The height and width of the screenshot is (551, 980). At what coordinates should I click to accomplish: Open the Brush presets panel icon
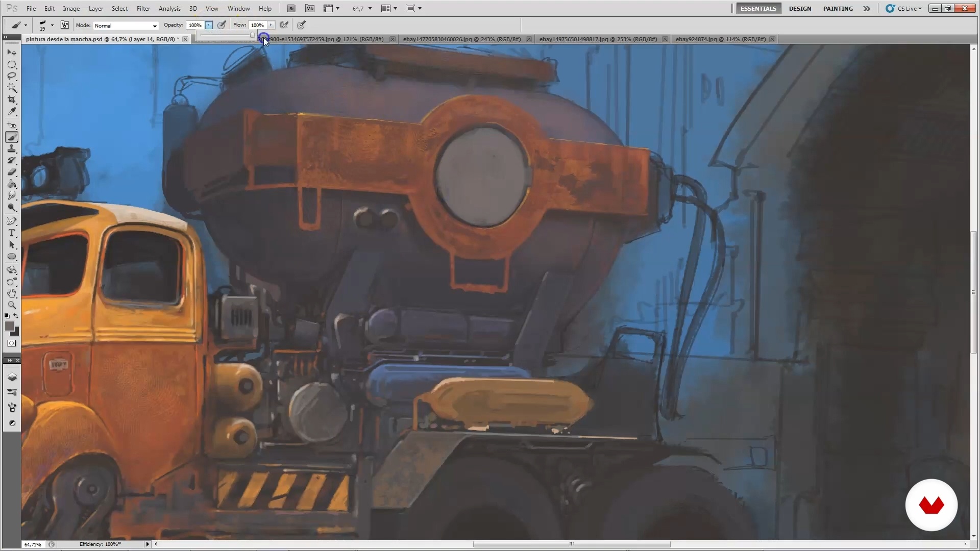point(12,392)
